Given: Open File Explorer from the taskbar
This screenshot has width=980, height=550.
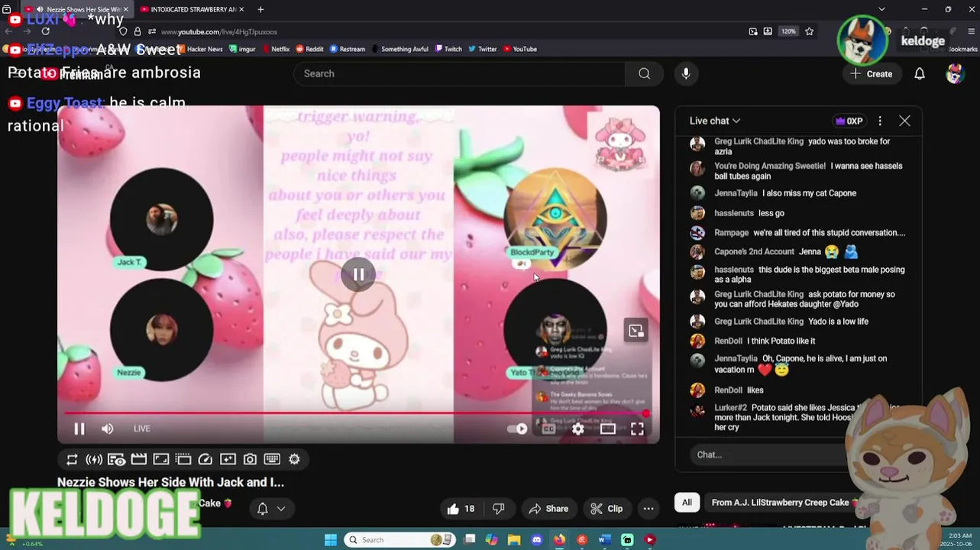Looking at the screenshot, I should [x=514, y=539].
